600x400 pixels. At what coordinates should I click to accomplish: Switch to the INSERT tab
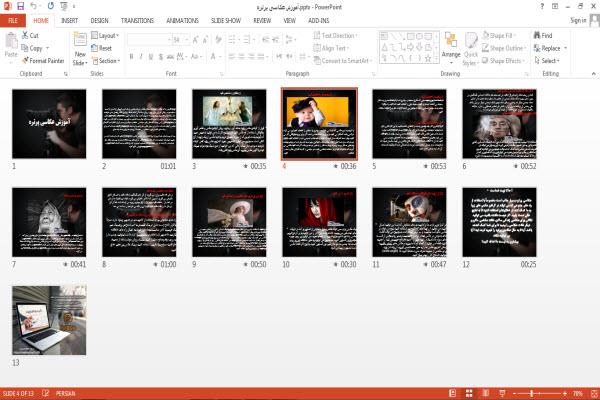point(69,21)
